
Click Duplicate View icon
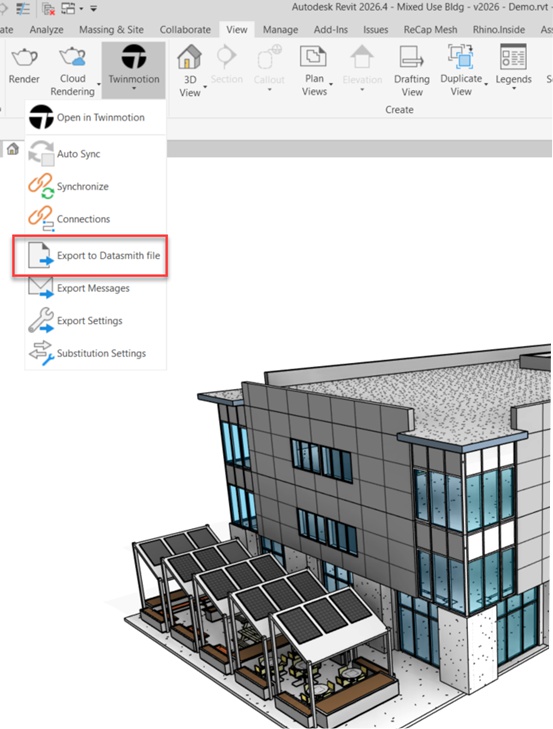[461, 57]
